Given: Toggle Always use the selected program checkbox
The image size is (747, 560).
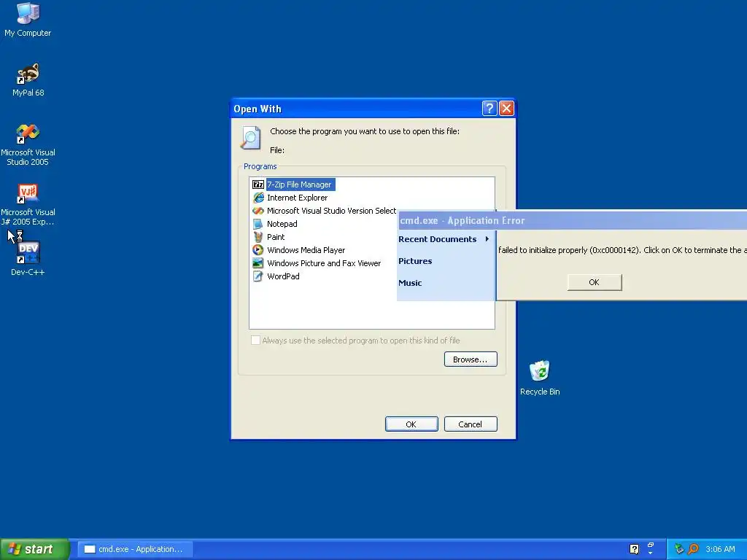Looking at the screenshot, I should 256,340.
